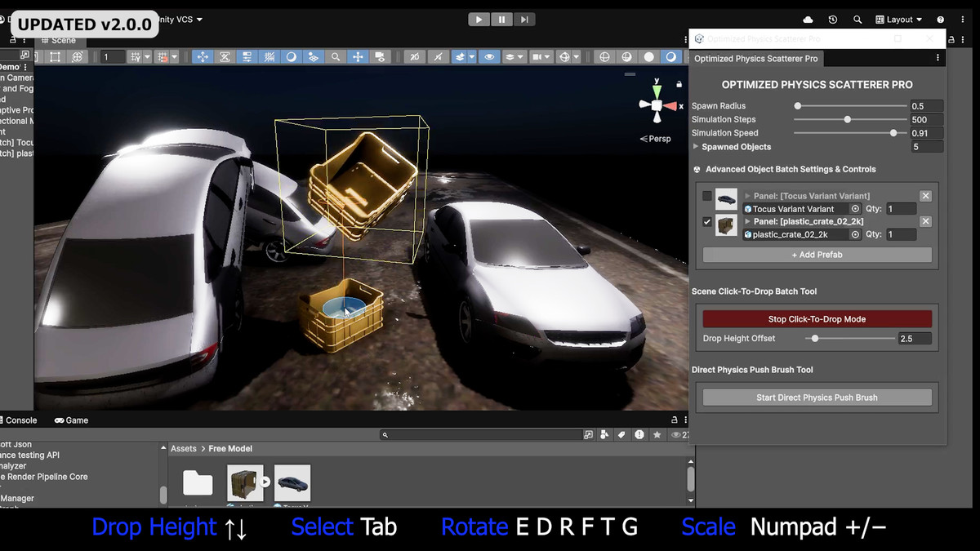Adjust the Simulation Steps slider

click(851, 119)
